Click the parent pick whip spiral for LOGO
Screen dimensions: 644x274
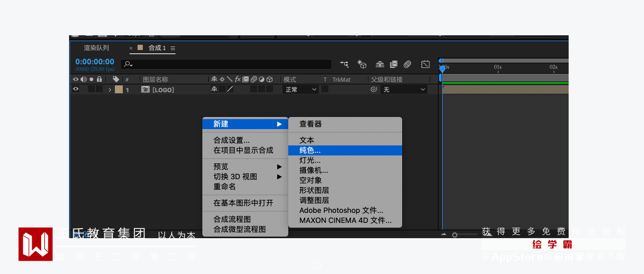pyautogui.click(x=374, y=90)
